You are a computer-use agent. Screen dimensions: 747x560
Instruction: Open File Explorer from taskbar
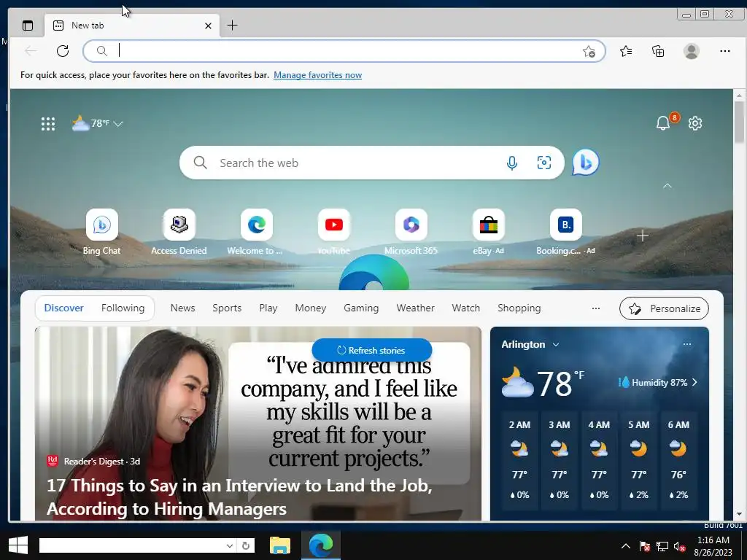tap(280, 545)
